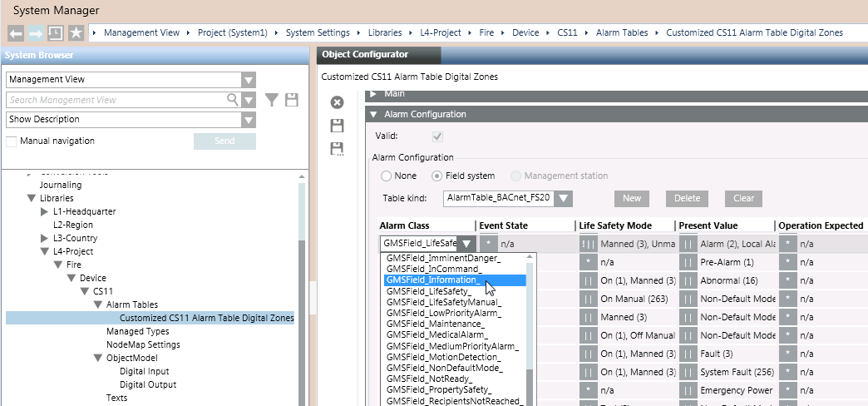Click the magnifier in Search Management View
The width and height of the screenshot is (868, 406).
233,100
